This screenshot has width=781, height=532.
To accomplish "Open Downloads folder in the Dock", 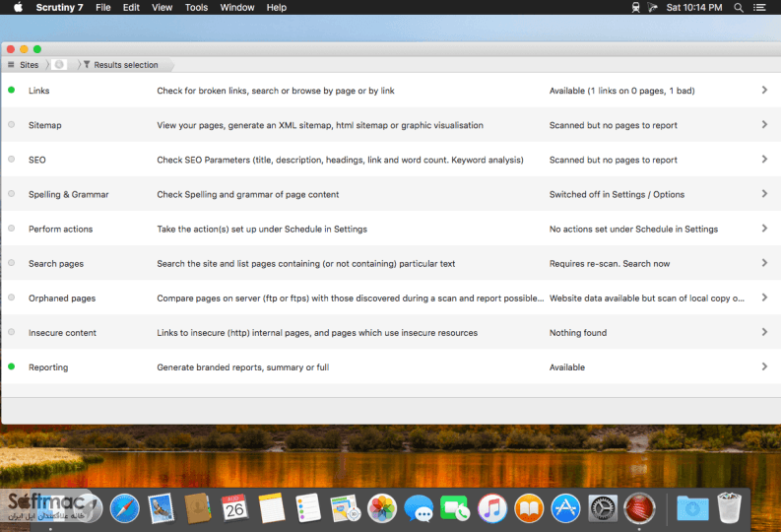I will click(692, 508).
